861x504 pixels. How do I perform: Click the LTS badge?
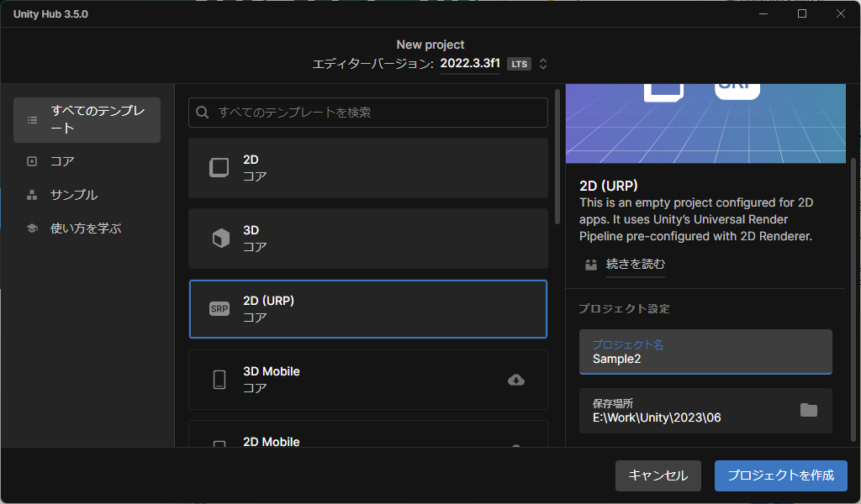519,64
